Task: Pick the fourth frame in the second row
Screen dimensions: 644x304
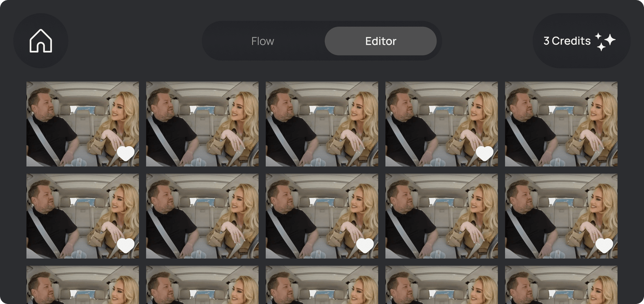Action: (x=441, y=216)
